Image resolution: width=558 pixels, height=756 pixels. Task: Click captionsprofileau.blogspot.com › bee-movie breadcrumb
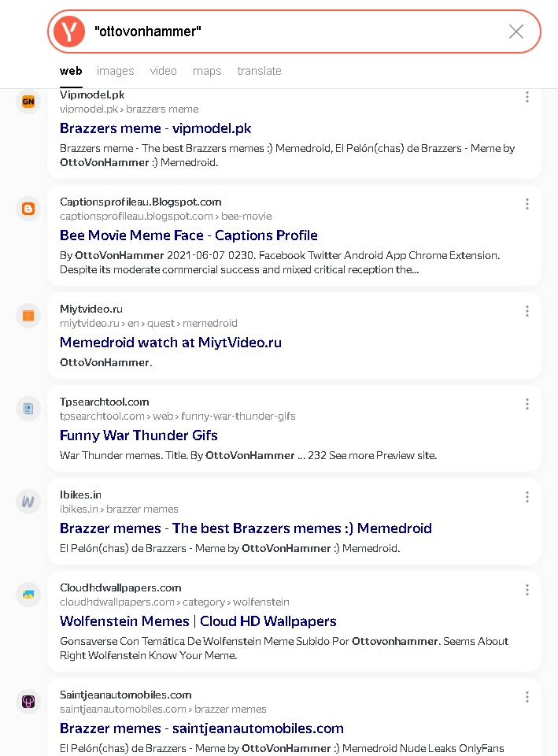(x=166, y=216)
